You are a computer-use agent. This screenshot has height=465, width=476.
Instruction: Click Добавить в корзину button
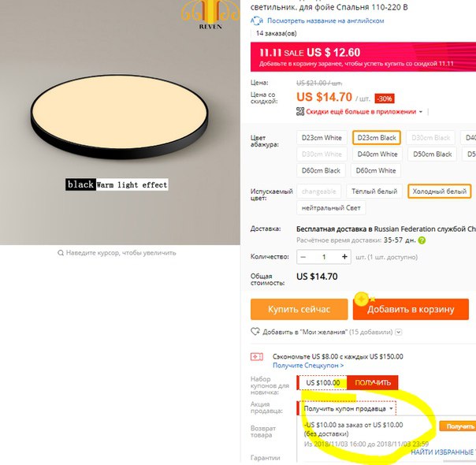point(411,309)
